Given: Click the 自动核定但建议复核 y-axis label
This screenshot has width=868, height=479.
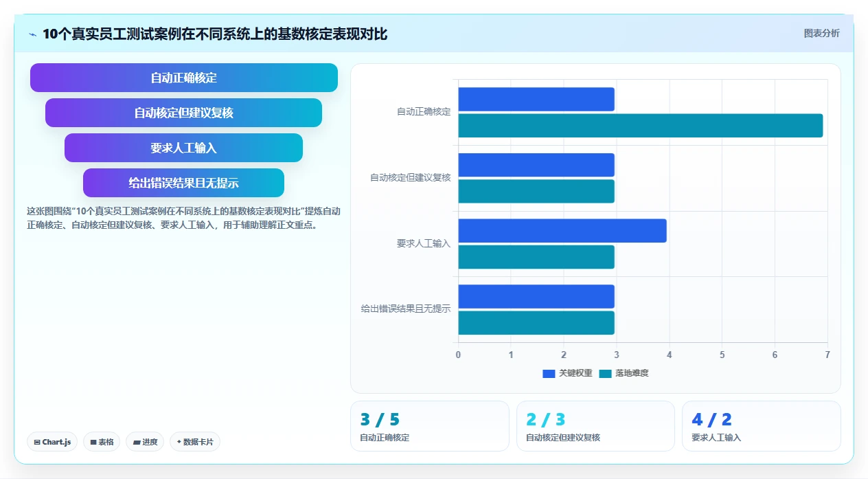Looking at the screenshot, I should pyautogui.click(x=411, y=178).
